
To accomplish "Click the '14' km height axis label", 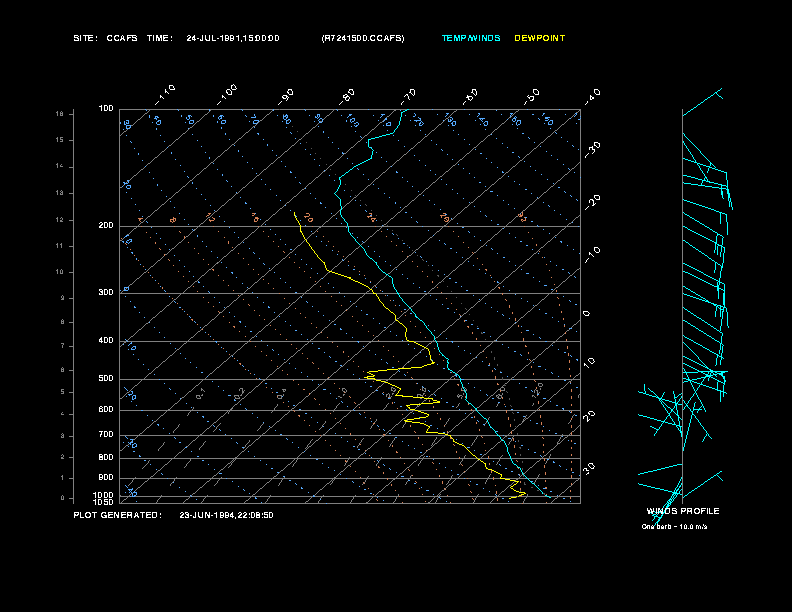I will coord(60,166).
